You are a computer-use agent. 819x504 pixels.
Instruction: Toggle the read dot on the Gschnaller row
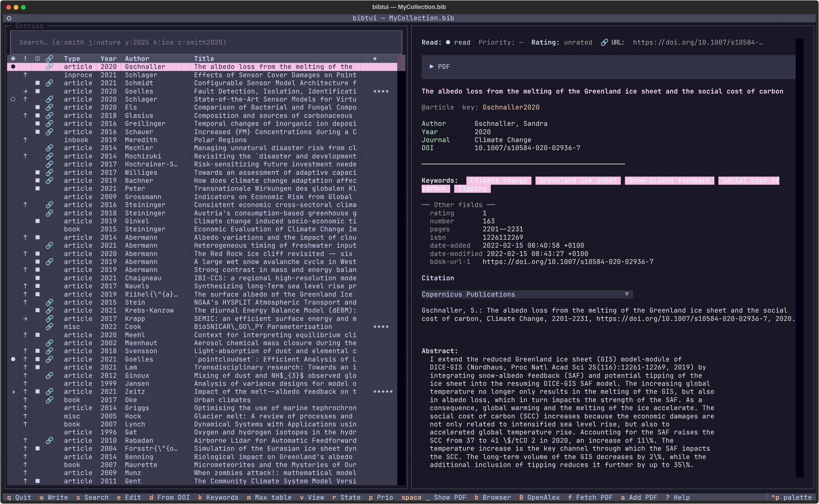click(x=13, y=67)
